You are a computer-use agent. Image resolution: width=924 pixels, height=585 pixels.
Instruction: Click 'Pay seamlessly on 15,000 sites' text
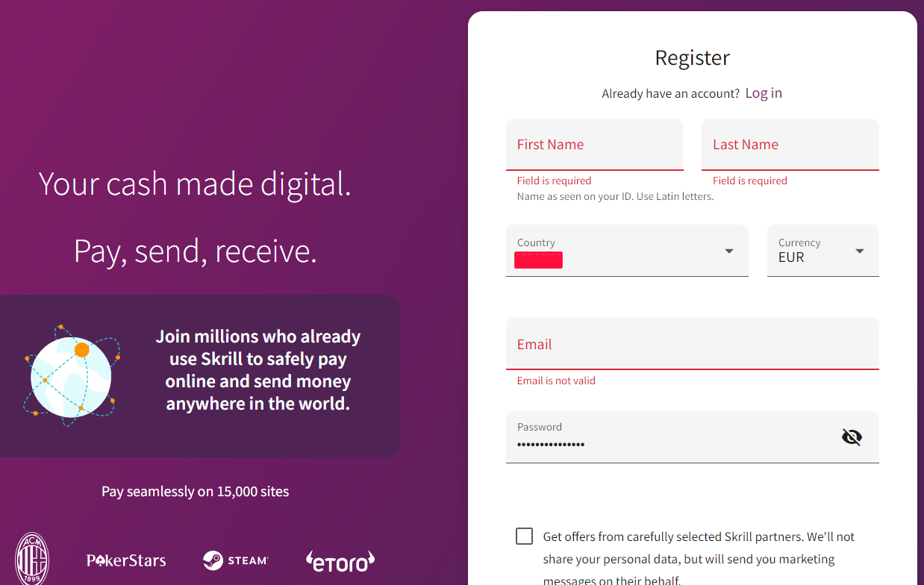pyautogui.click(x=196, y=492)
